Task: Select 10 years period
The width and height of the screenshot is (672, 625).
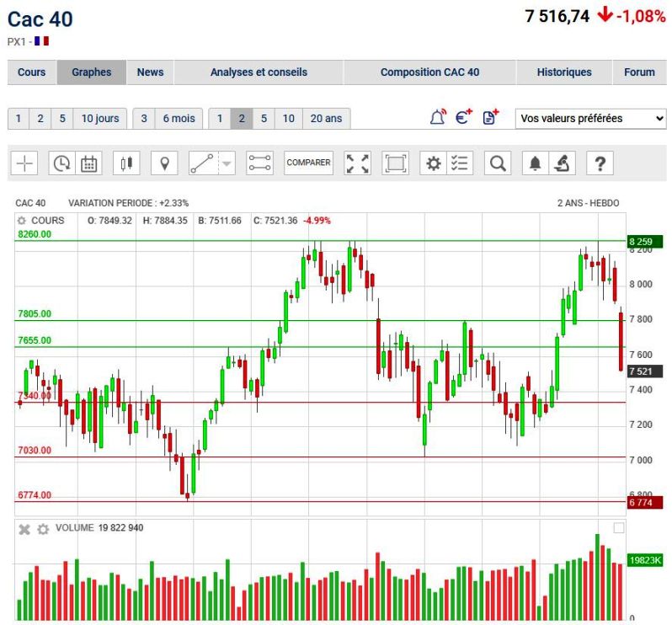Action: 289,118
